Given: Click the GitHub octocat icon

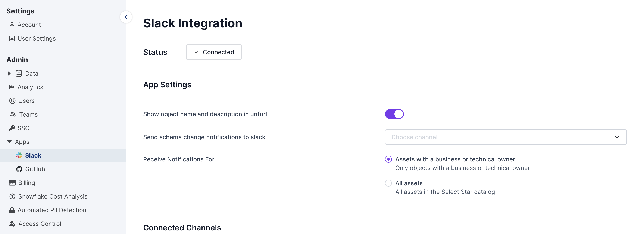Looking at the screenshot, I should tap(19, 169).
